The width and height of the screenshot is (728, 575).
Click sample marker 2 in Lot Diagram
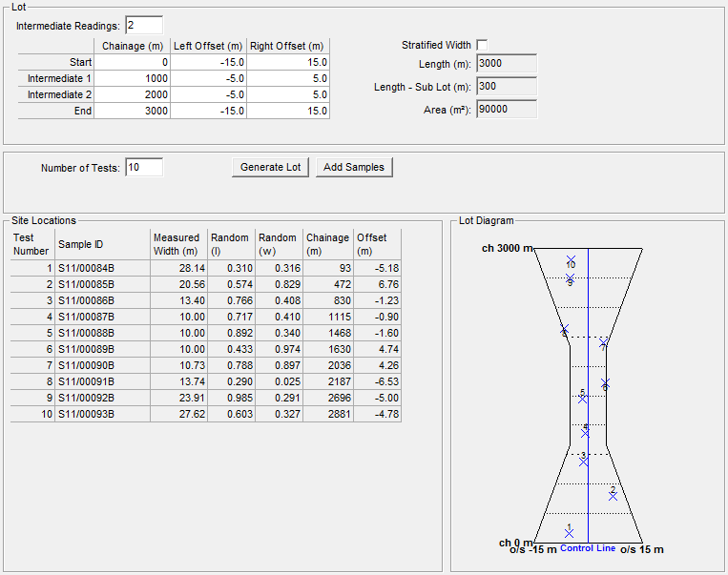click(614, 495)
